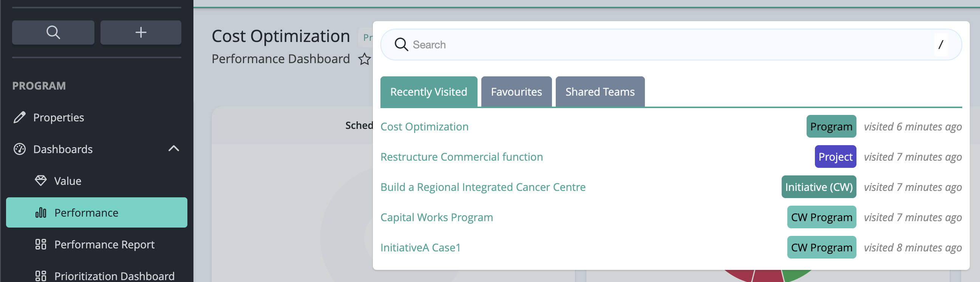This screenshot has width=980, height=282.
Task: Open Build a Regional Integrated Cancer Centre
Action: pyautogui.click(x=483, y=187)
